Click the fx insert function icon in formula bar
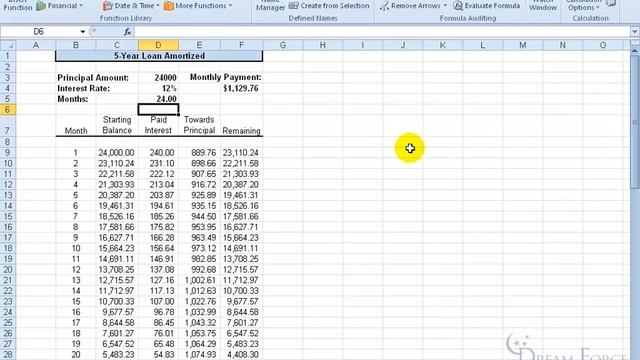640x360 pixels. tap(127, 32)
